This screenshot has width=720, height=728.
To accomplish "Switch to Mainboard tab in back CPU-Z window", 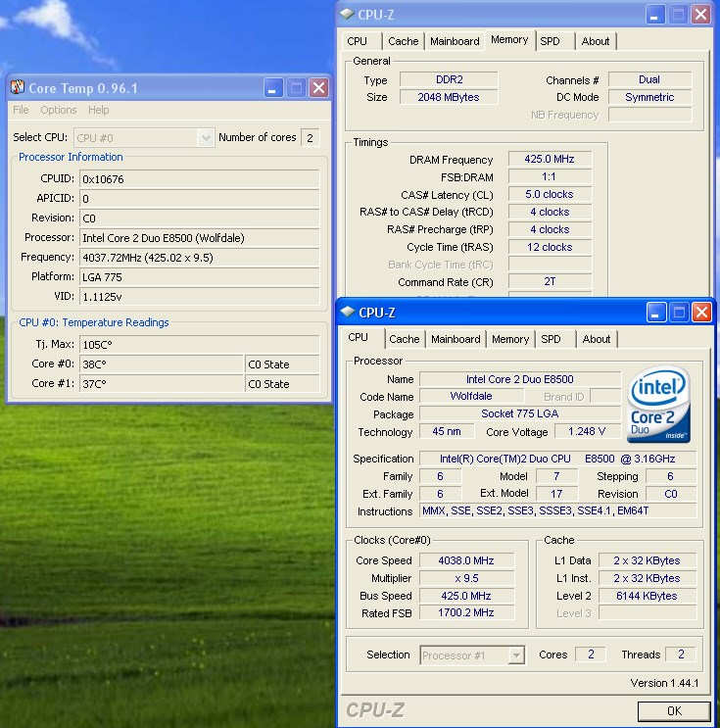I will coord(455,41).
